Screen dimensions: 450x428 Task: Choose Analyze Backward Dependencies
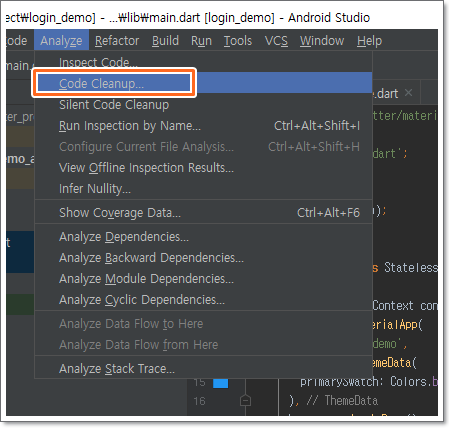click(203, 258)
